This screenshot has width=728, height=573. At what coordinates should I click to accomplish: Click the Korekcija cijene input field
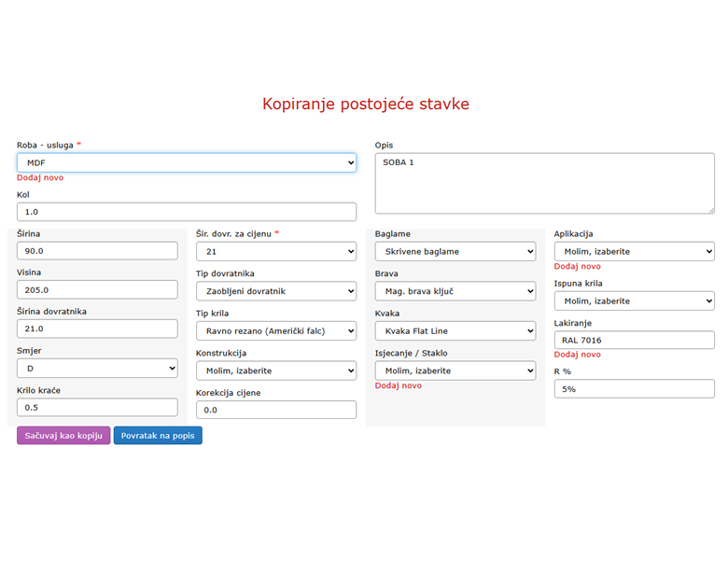pos(275,410)
